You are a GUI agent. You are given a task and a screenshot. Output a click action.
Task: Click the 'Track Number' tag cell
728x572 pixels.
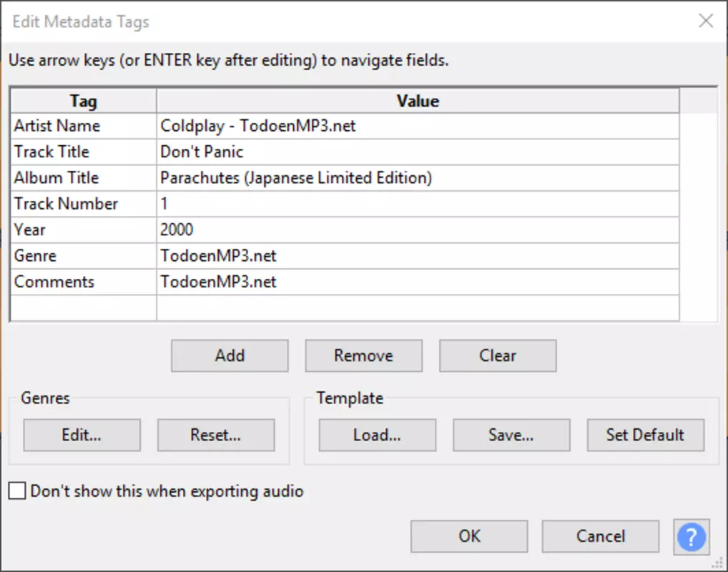click(x=83, y=204)
